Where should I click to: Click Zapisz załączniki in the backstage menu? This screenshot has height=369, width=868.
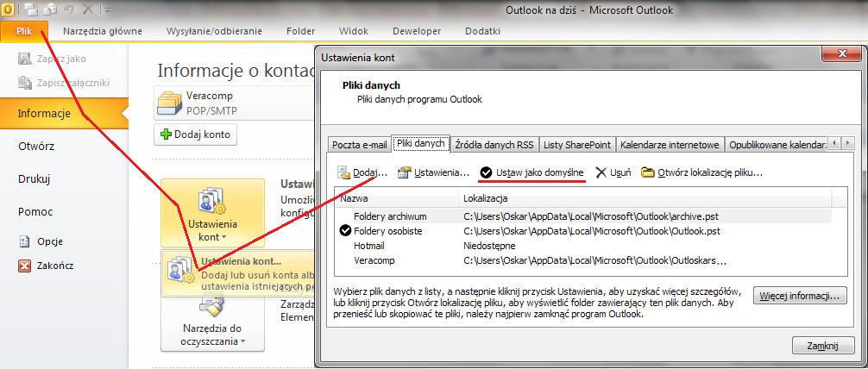(63, 83)
